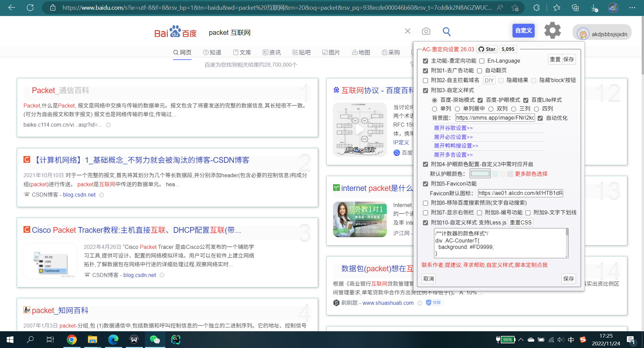Add page to favorites star icon
The image size is (644, 348).
click(515, 7)
